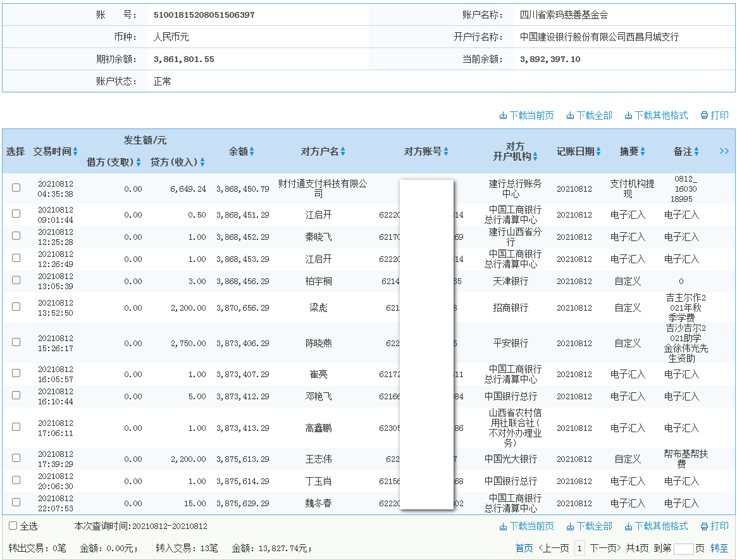The width and height of the screenshot is (737, 560).
Task: Toggle the 备注 column sort control
Action: point(695,151)
